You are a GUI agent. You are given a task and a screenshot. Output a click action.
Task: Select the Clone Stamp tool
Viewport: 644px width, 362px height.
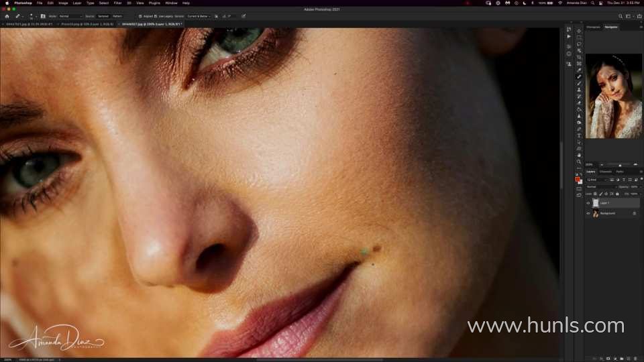click(579, 90)
